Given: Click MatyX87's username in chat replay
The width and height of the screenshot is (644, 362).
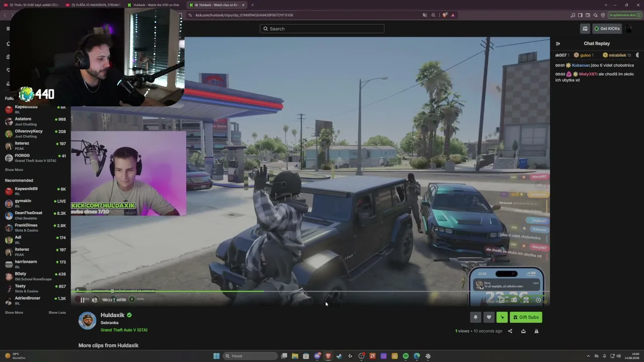Looking at the screenshot, I should [587, 74].
